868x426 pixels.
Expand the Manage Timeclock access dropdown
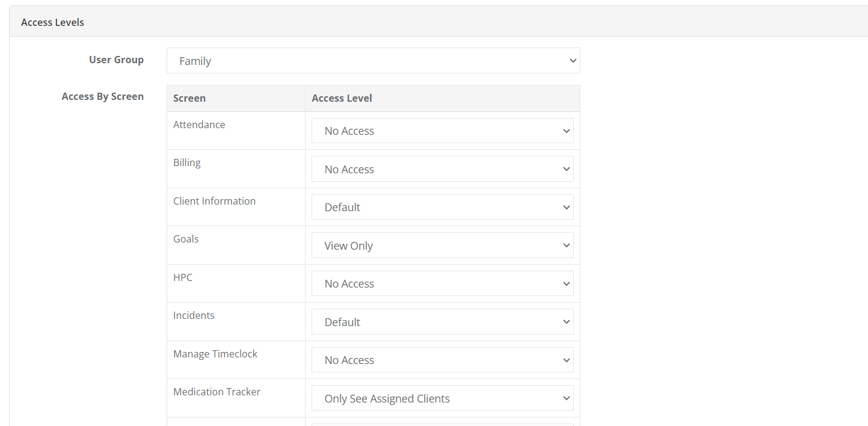(442, 360)
